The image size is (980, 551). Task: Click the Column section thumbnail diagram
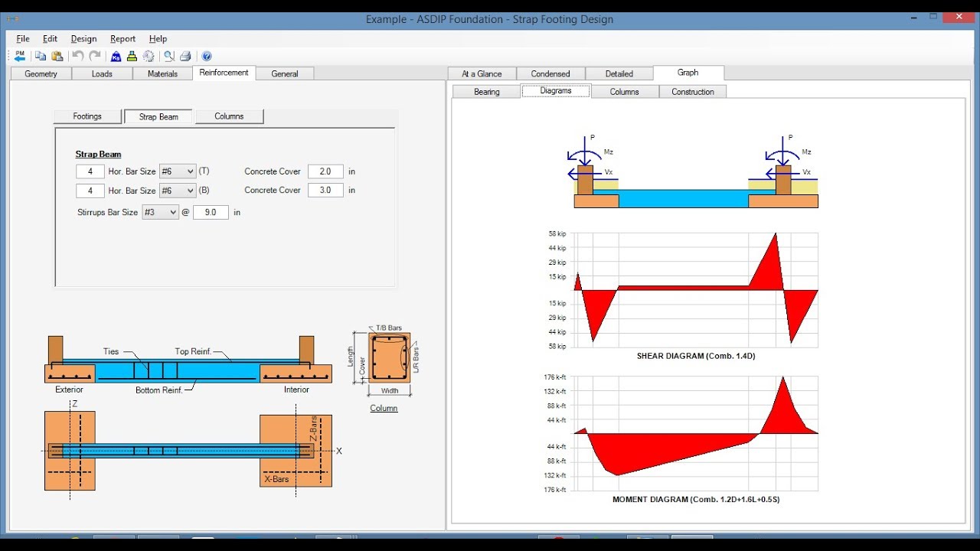(389, 357)
